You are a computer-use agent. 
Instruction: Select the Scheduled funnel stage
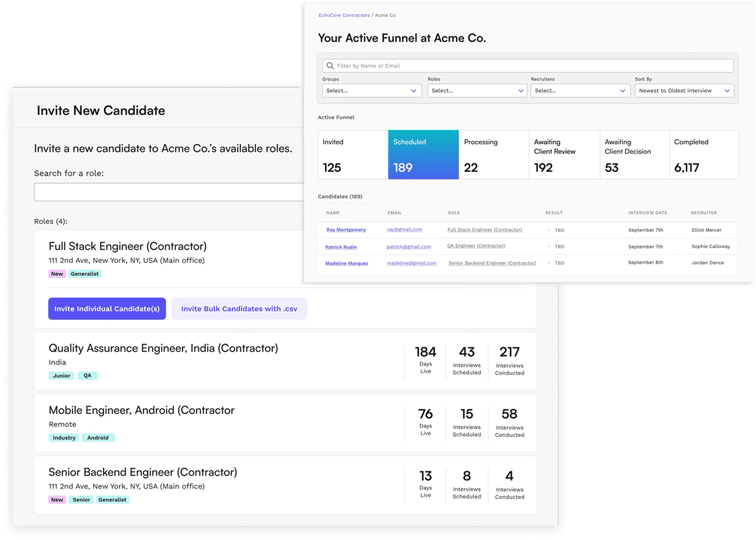click(423, 154)
